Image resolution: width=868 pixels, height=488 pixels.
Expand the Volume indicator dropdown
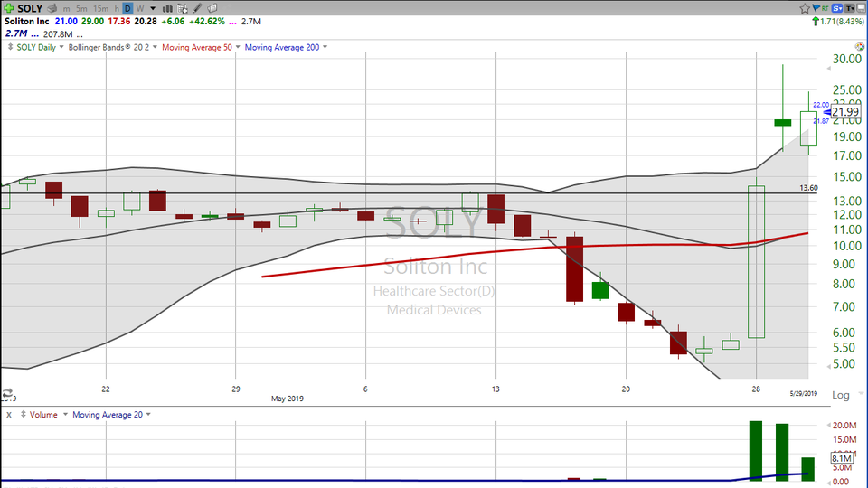tap(65, 415)
